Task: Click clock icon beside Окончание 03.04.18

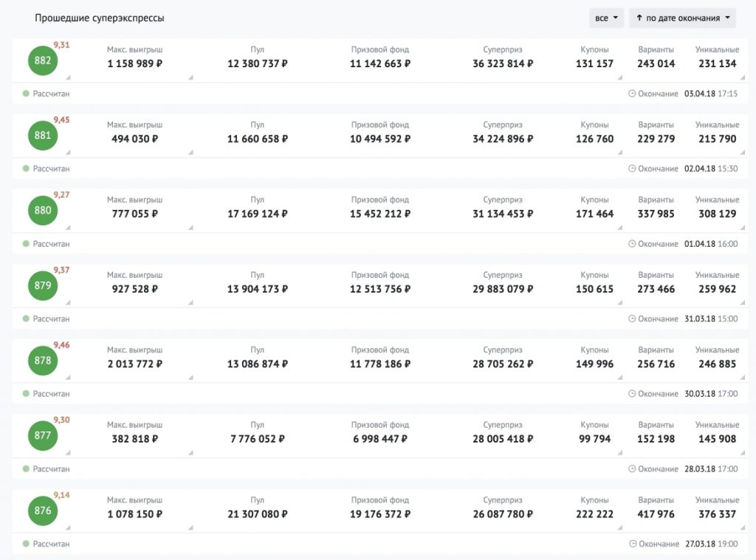Action: click(x=632, y=94)
